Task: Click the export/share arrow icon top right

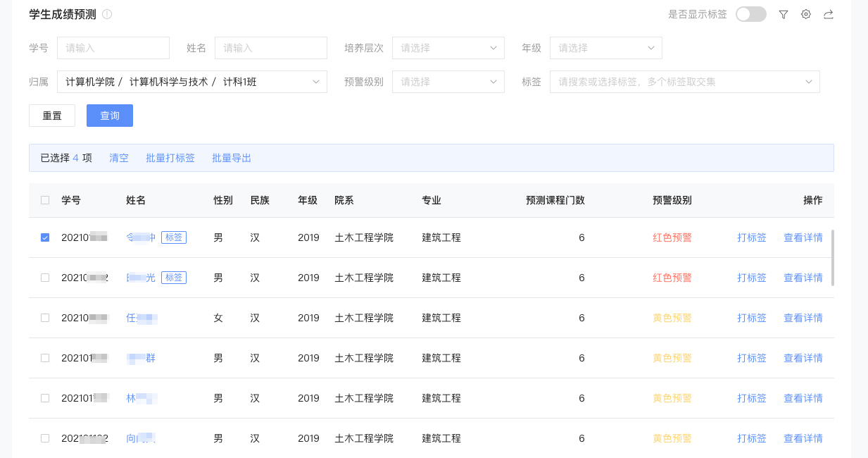Action: (828, 14)
